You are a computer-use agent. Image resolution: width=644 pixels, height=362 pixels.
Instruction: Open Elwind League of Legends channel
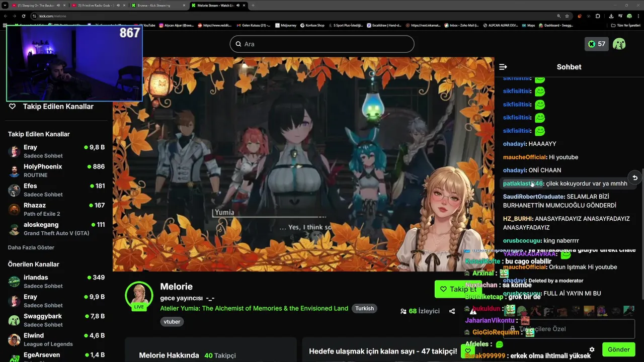[56, 339]
